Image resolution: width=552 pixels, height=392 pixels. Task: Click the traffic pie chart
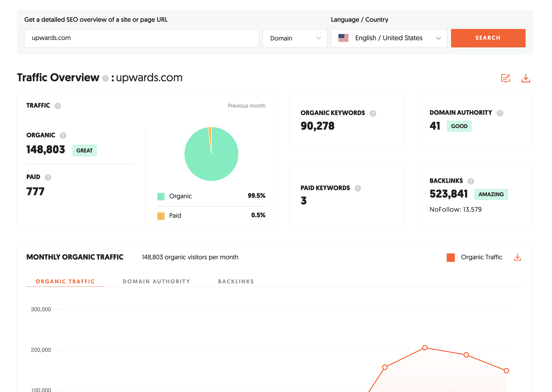(x=211, y=154)
